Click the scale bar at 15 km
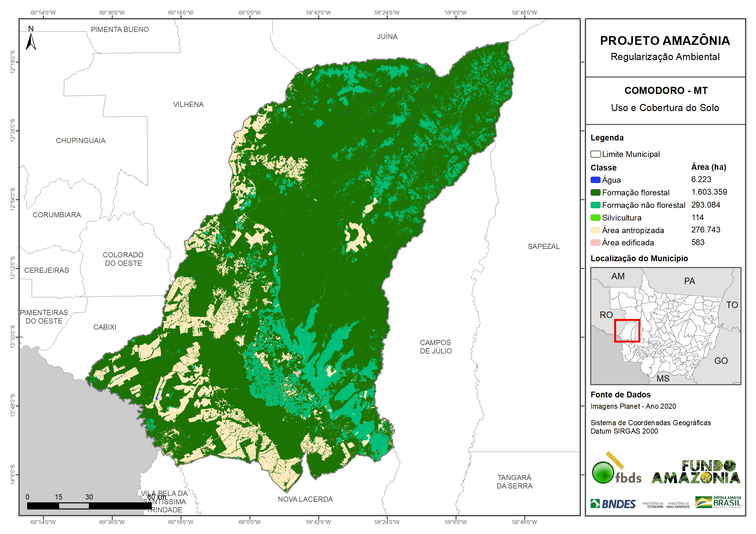Viewport: 756px width, 534px height. [x=58, y=506]
